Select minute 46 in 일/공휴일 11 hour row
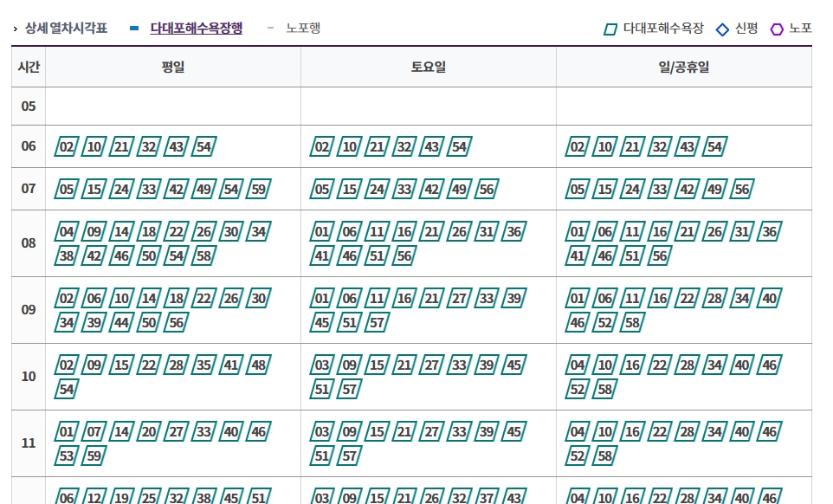833x504 pixels. click(x=770, y=431)
